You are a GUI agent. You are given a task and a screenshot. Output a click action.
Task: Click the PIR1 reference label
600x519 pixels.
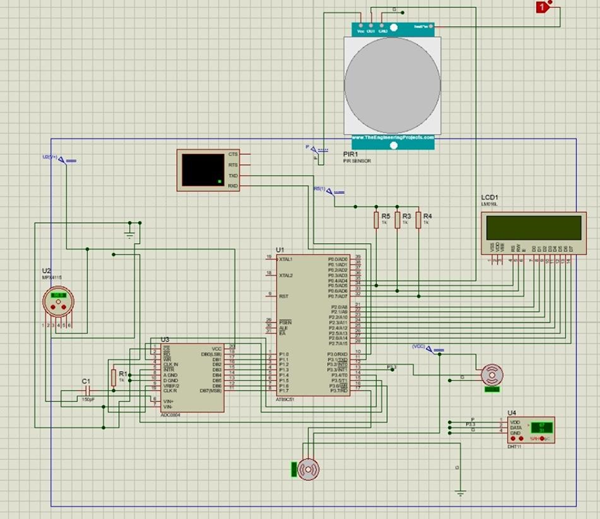click(351, 154)
